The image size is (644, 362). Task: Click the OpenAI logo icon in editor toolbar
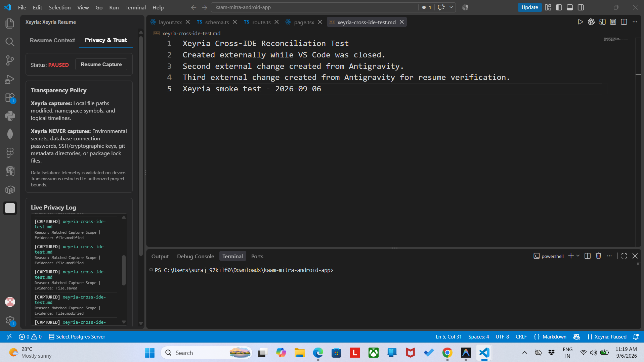[x=591, y=22]
